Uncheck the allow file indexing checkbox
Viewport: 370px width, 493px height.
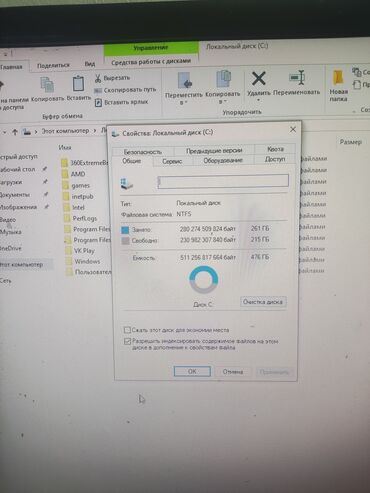pos(127,341)
